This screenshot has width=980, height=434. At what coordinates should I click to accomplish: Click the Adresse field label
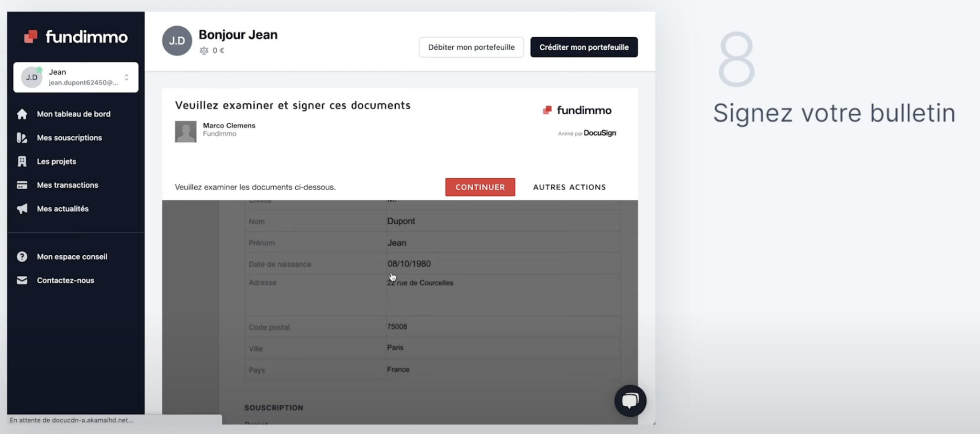[x=263, y=282]
